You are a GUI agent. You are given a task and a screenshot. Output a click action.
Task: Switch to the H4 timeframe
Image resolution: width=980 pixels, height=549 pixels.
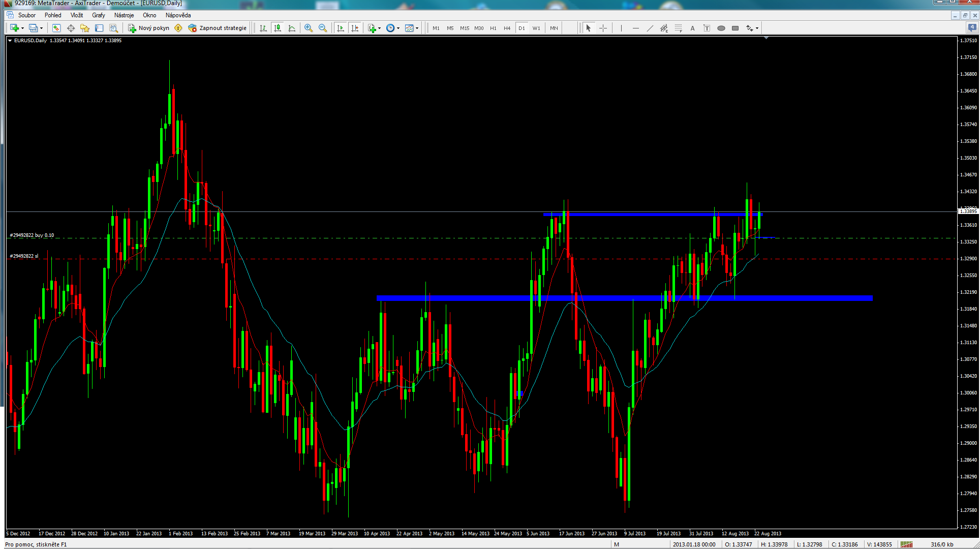point(507,28)
